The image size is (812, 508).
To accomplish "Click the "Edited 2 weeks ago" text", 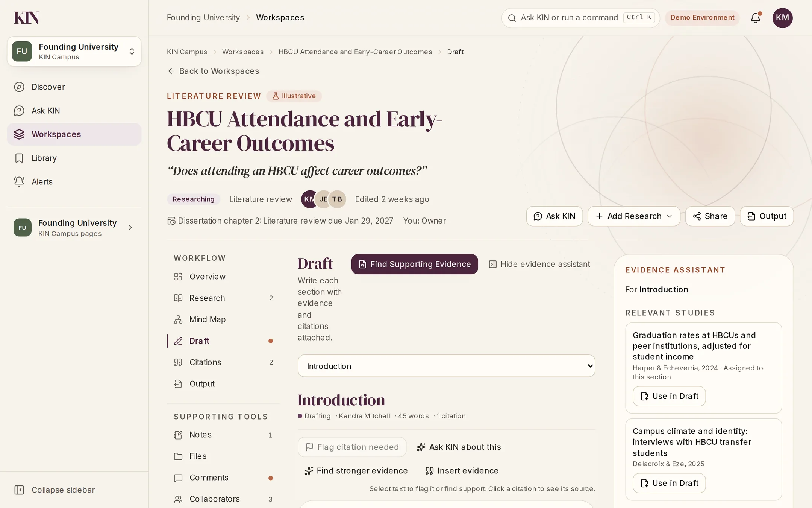I will coord(392,199).
